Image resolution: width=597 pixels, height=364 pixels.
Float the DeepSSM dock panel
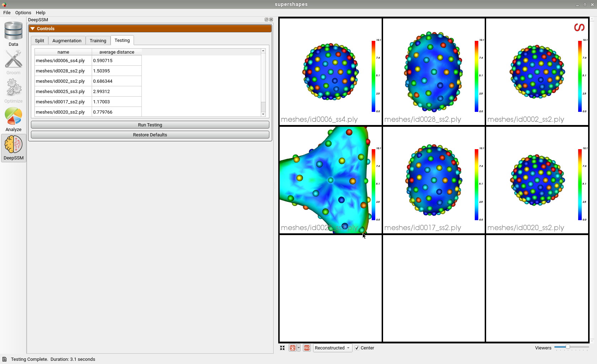tap(267, 20)
